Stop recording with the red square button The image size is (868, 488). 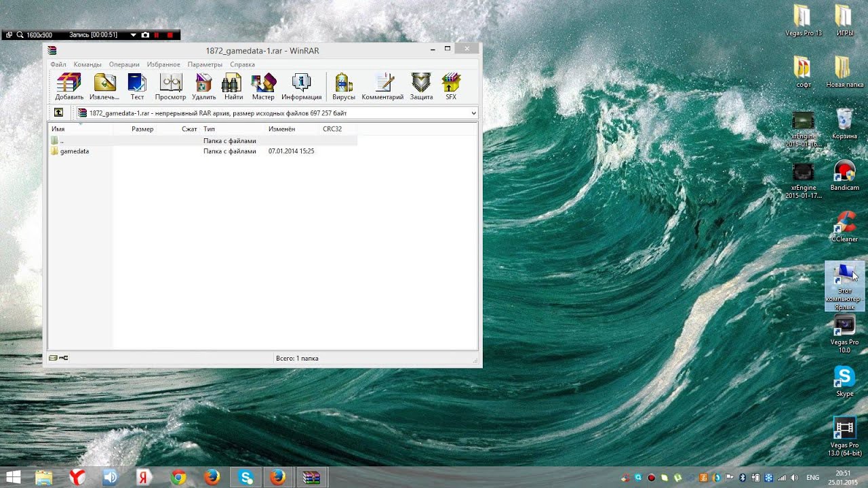point(170,35)
